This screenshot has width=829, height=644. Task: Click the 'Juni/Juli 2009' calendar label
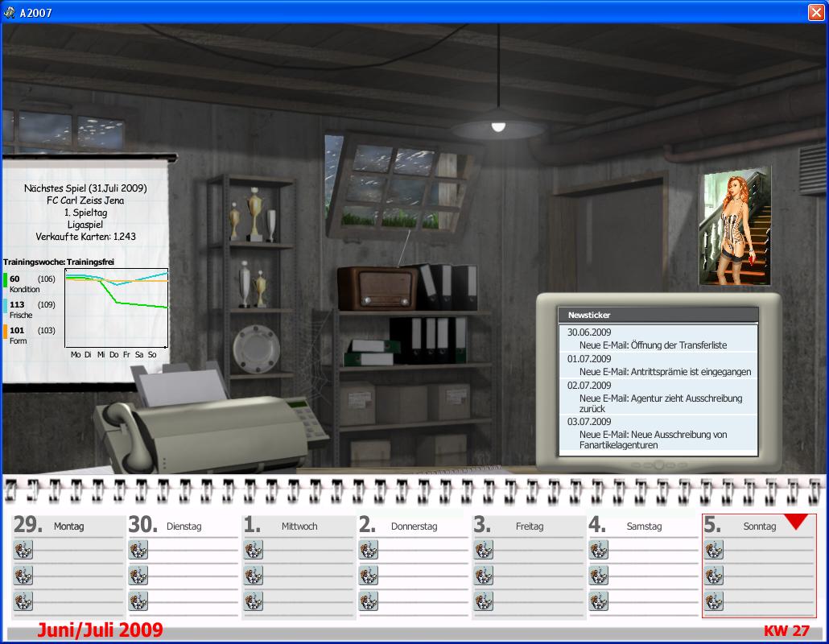tap(100, 630)
